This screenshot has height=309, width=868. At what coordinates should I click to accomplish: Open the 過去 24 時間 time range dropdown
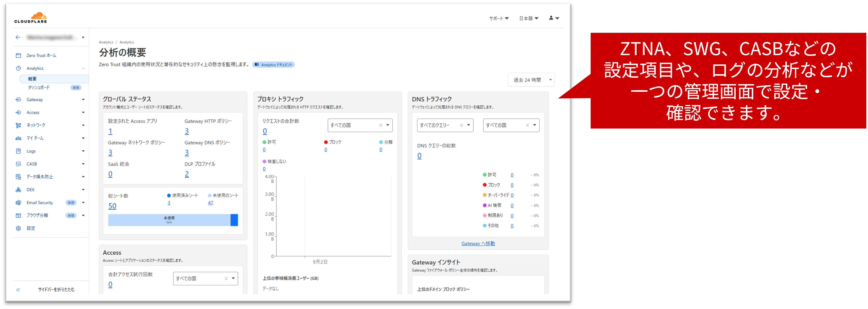531,80
